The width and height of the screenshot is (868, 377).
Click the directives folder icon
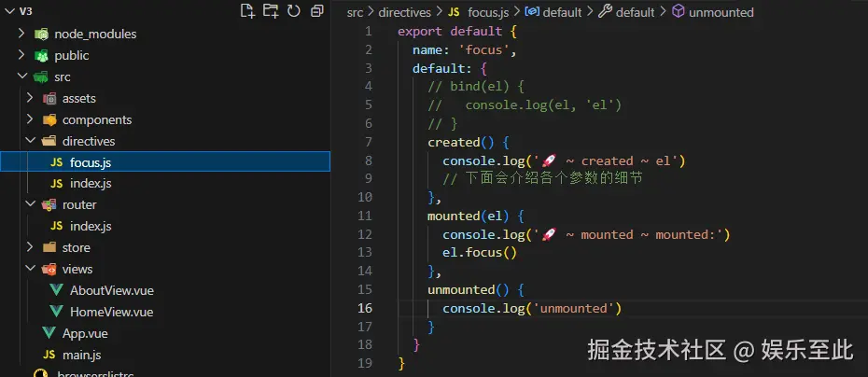(49, 141)
